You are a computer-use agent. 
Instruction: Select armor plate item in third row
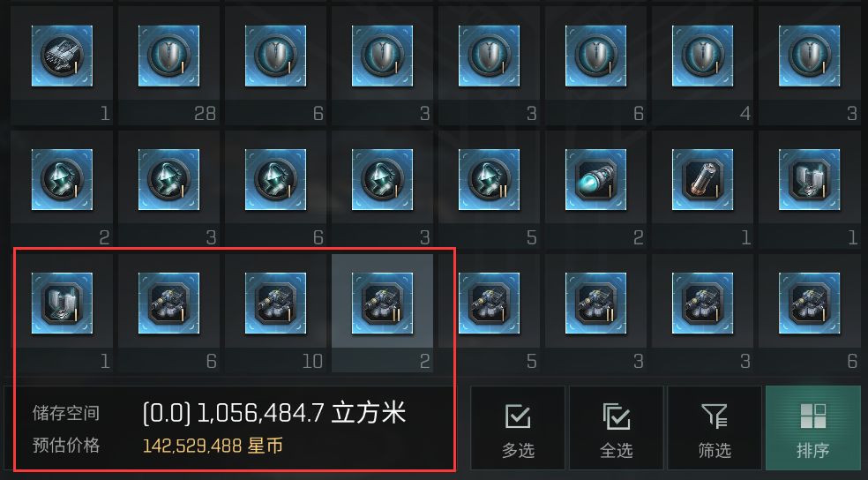(62, 313)
